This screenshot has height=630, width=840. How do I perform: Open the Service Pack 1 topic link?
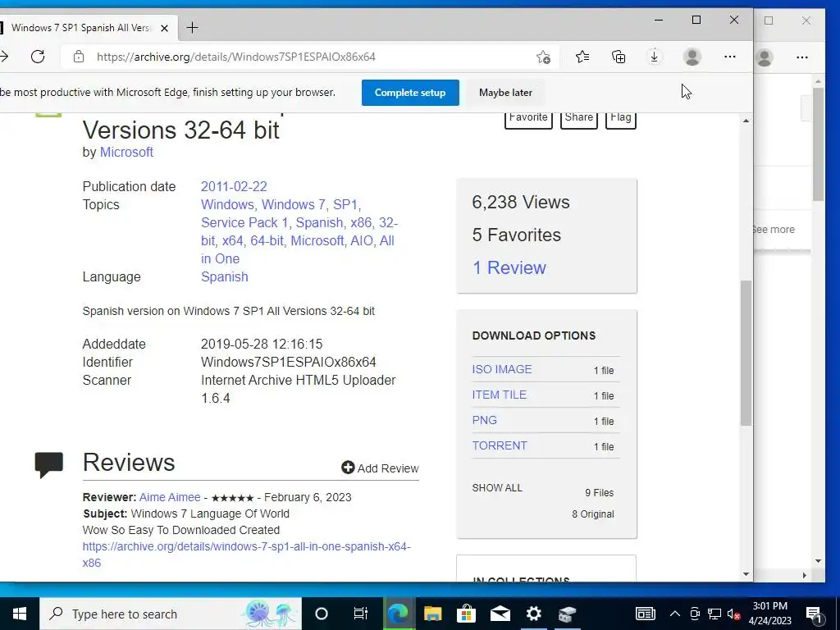(244, 222)
